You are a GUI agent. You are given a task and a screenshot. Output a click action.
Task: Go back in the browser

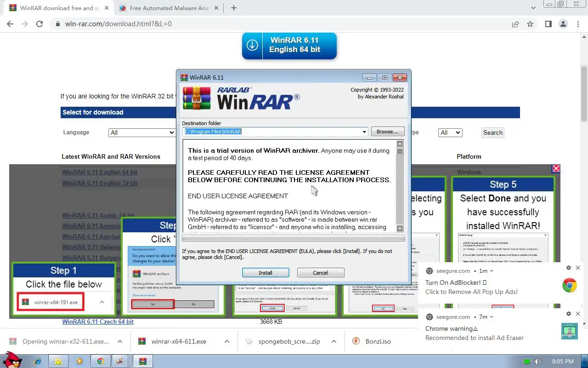[10, 24]
